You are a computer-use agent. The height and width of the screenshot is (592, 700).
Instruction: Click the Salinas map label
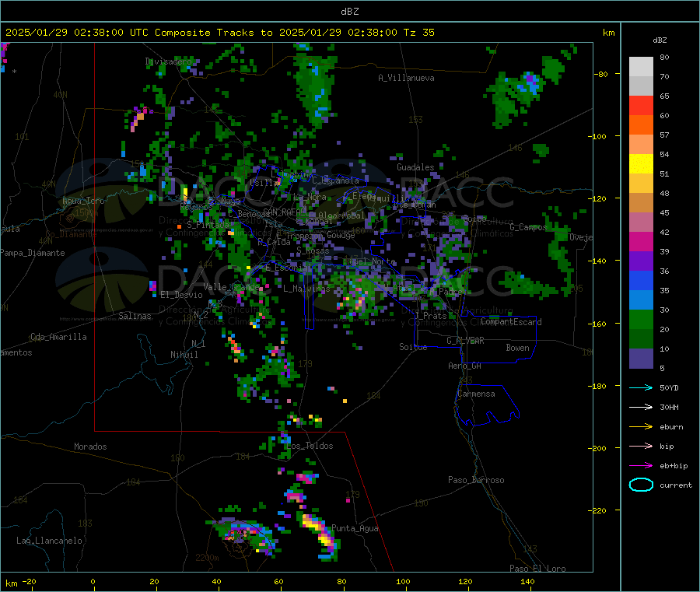135,316
